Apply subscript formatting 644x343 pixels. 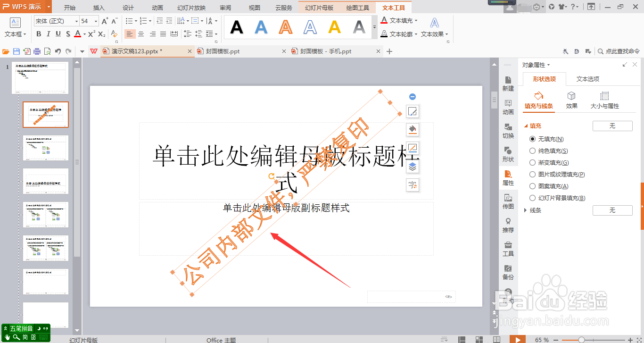tap(101, 34)
